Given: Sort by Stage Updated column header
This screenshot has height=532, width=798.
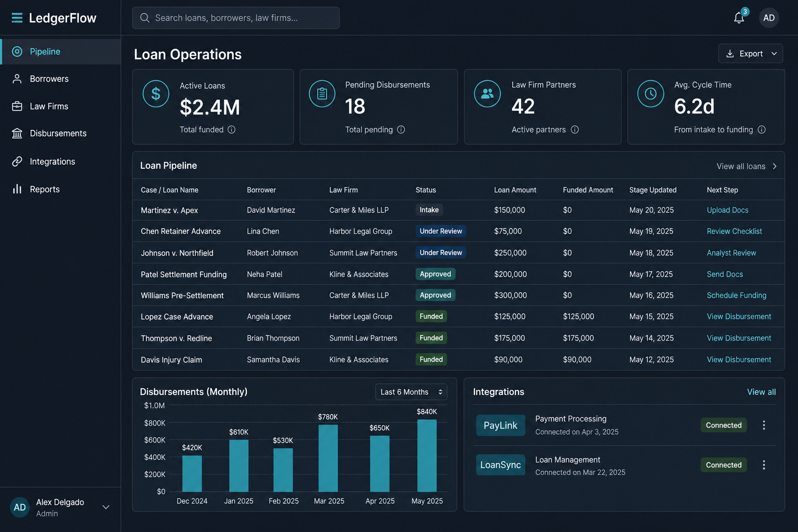Looking at the screenshot, I should click(x=653, y=190).
